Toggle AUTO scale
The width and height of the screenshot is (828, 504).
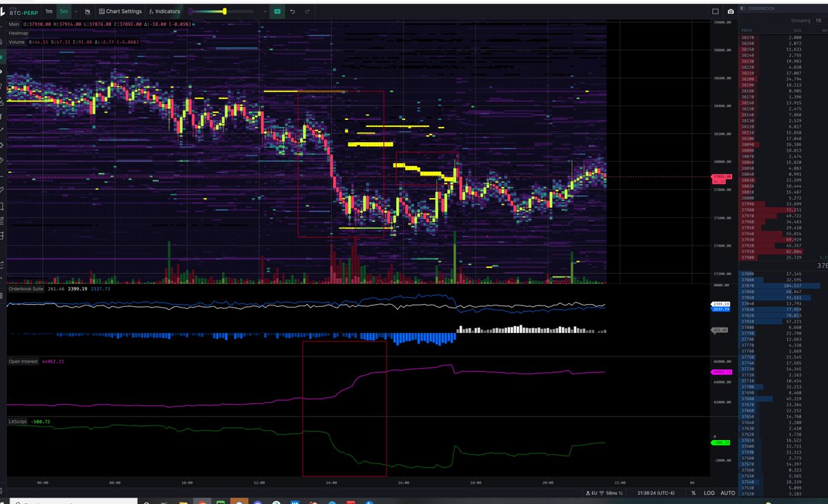[x=728, y=493]
